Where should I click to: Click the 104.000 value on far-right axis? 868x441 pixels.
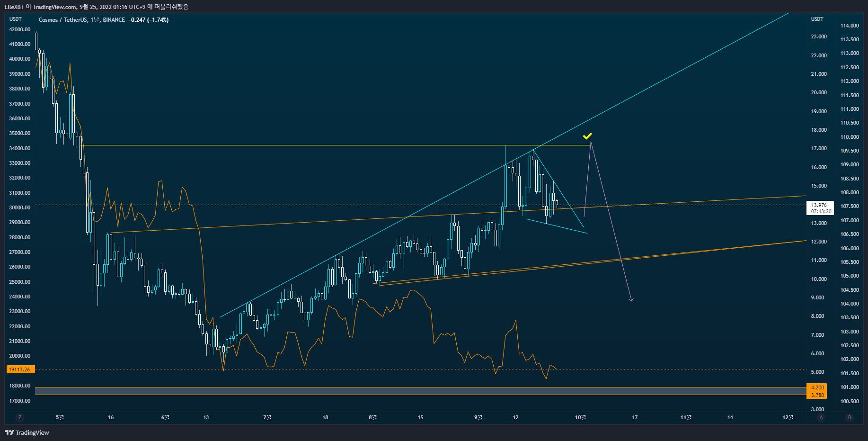coord(850,304)
